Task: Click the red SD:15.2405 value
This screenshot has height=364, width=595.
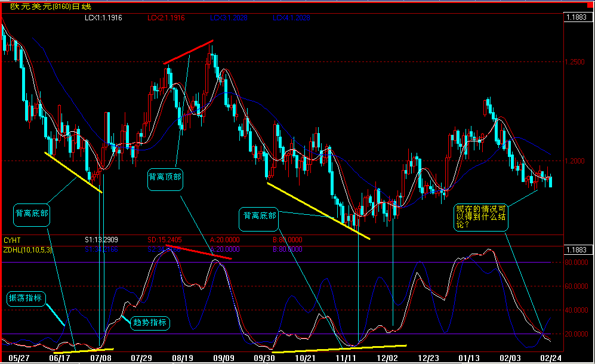Action: [164, 240]
